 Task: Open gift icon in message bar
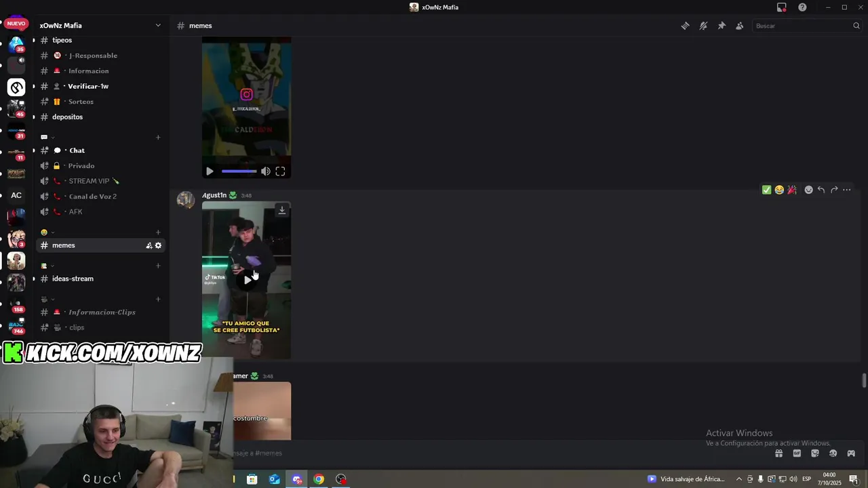pyautogui.click(x=778, y=453)
